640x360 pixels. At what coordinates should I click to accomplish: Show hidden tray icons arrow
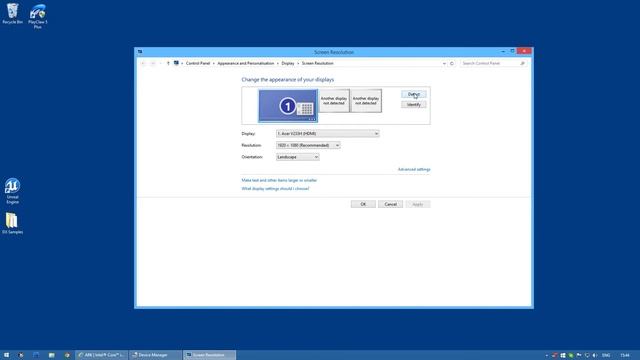[x=547, y=356]
